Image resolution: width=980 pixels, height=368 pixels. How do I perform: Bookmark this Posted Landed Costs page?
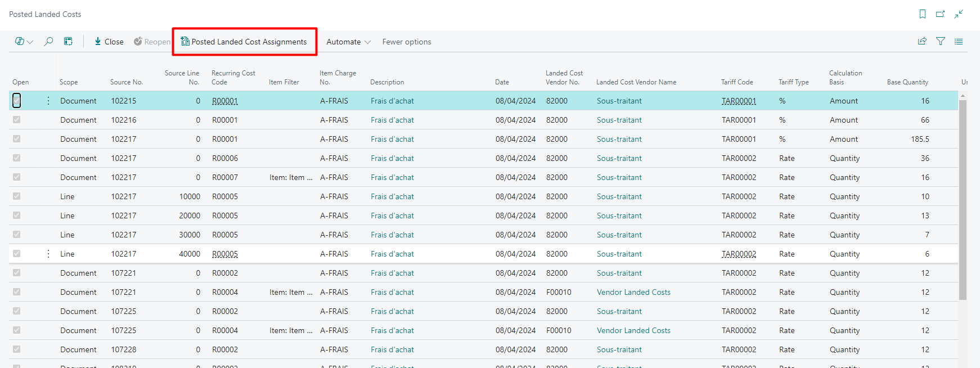click(923, 14)
